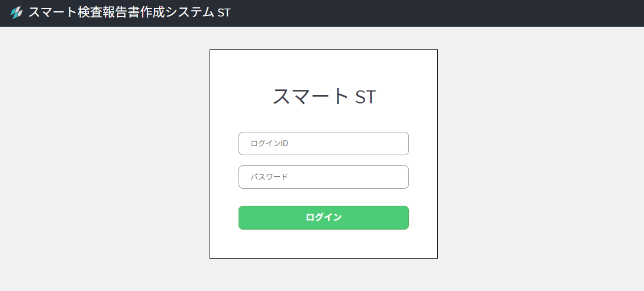The width and height of the screenshot is (644, 291).
Task: Submit the form with ログイン button
Action: (x=323, y=218)
